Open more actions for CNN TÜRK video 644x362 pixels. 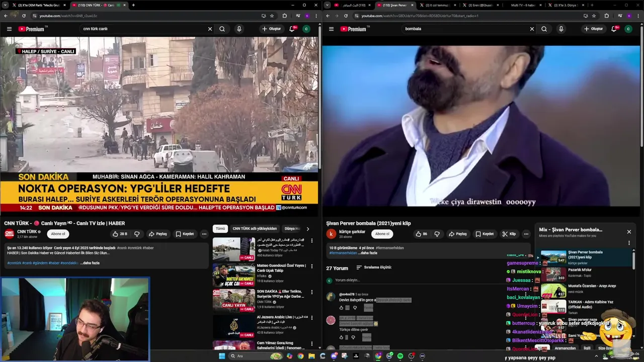(x=204, y=234)
